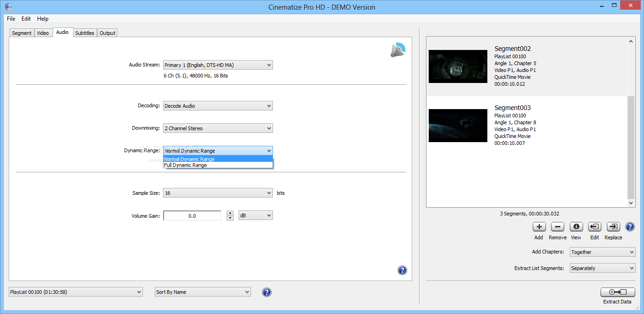Click "Angle 1, Chapter 8" text
Viewport: 644px width, 314px height.
515,122
